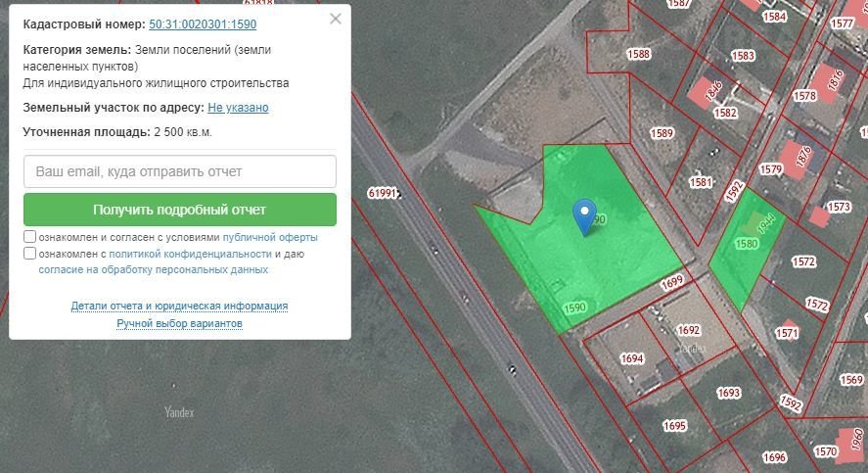Select parcel 1589 on the map

coord(662,133)
